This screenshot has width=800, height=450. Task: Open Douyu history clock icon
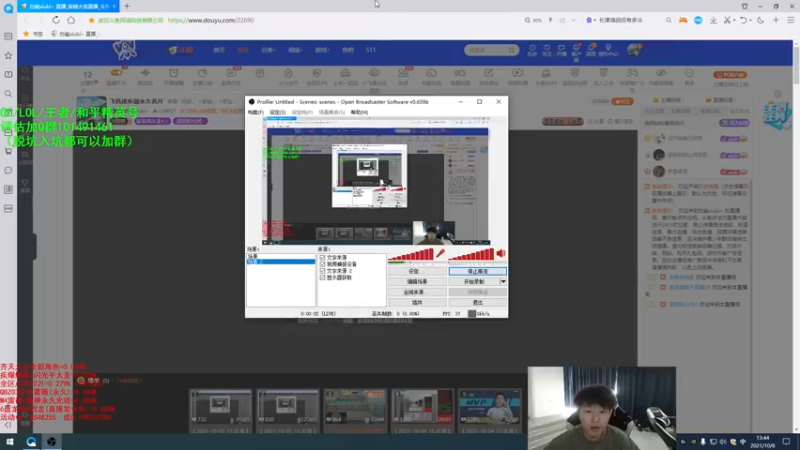click(532, 49)
